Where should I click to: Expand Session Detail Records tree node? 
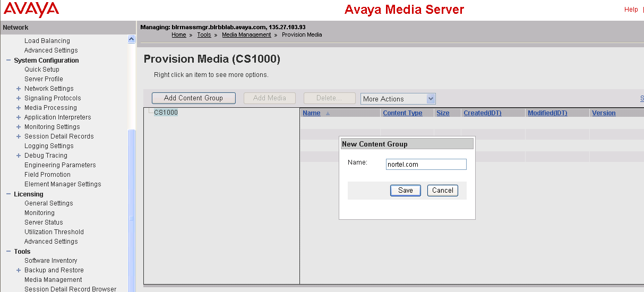(x=19, y=136)
